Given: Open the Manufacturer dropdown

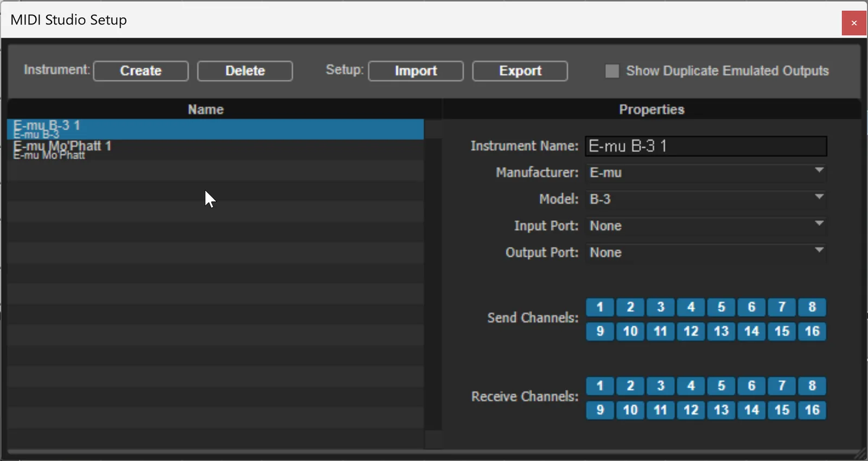Looking at the screenshot, I should coord(706,172).
